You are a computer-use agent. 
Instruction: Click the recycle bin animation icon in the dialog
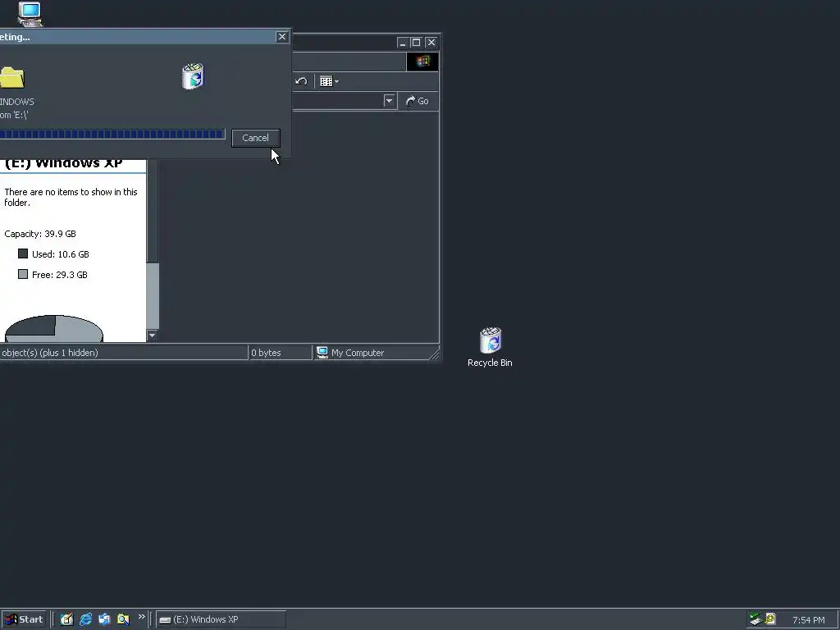coord(193,76)
